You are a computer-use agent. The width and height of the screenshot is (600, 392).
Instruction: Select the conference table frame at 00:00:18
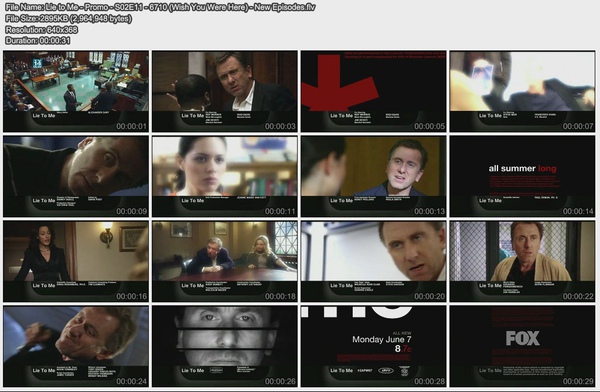coord(225,261)
